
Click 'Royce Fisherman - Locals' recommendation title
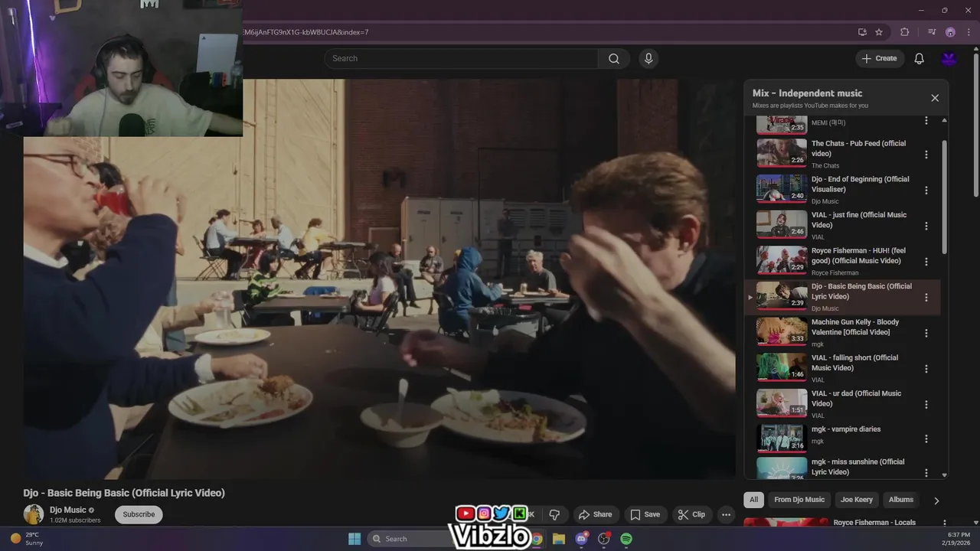(874, 523)
